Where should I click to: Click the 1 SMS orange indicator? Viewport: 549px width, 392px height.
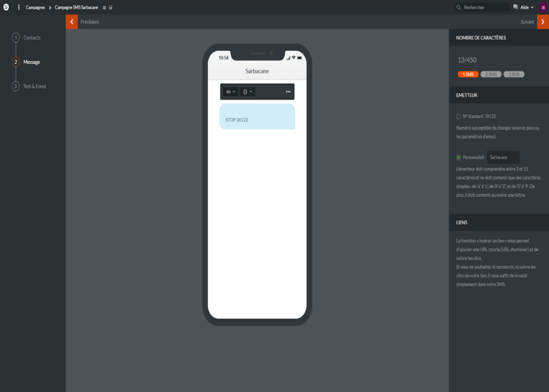pos(468,74)
